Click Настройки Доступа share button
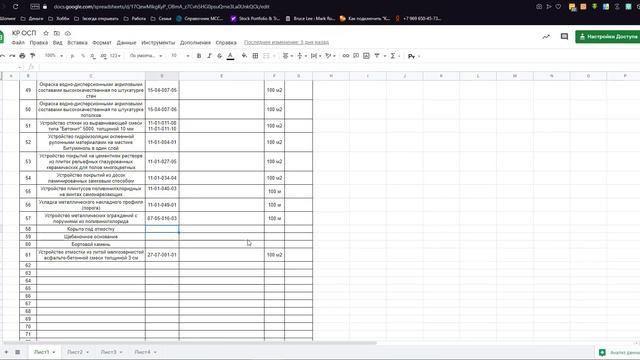This screenshot has width=640, height=360. click(608, 37)
